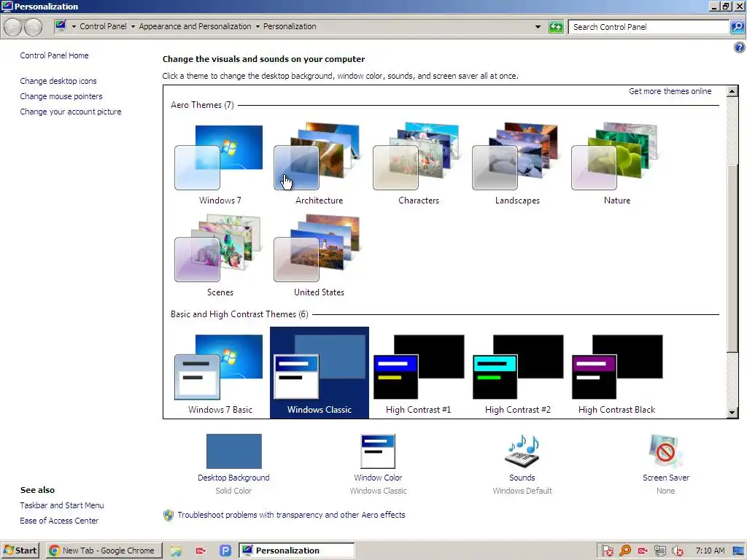747x560 pixels.
Task: Open Windows Explorer from quick launch
Action: (x=176, y=551)
